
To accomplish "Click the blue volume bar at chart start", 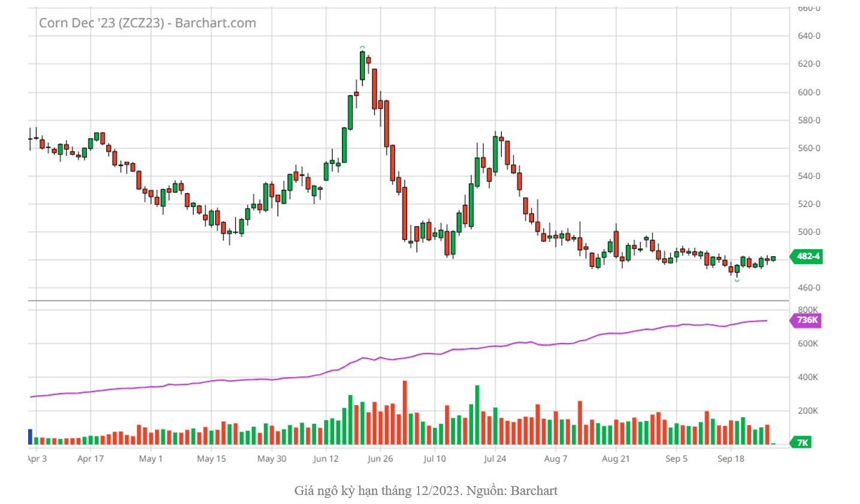I will pyautogui.click(x=30, y=436).
